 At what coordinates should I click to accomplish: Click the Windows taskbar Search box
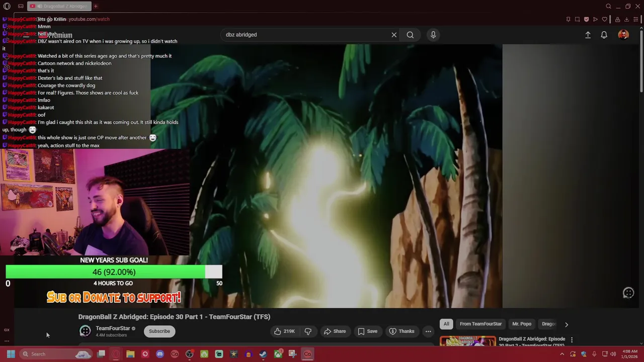56,354
